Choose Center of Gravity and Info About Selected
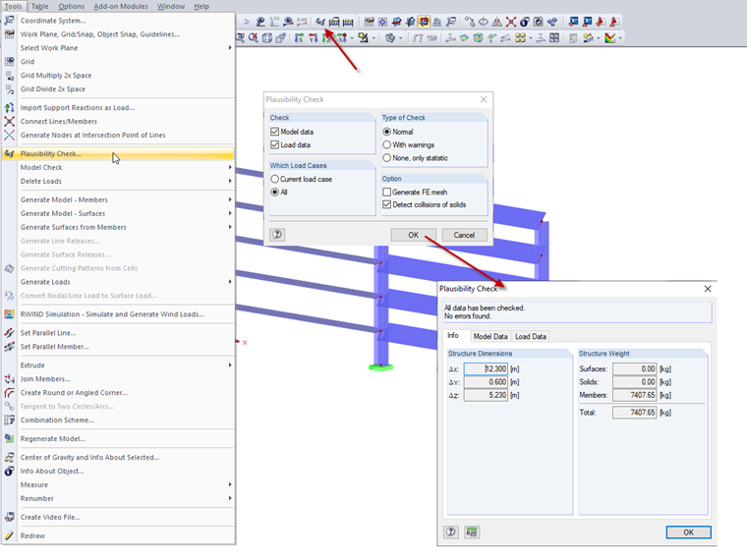Screen dimensions: 747x560 (x=118, y=457)
